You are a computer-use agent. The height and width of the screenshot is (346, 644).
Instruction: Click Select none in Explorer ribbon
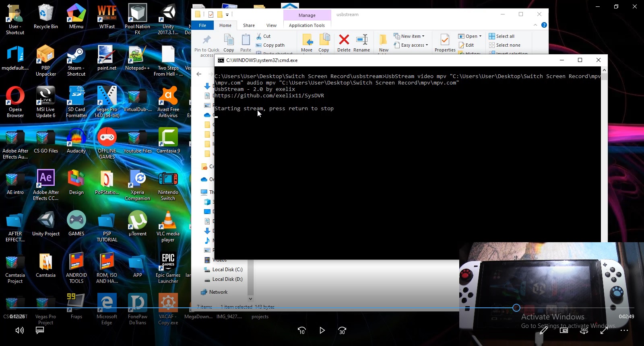(x=505, y=45)
